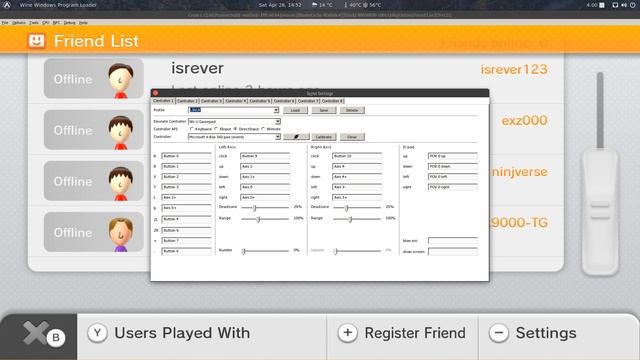Click the show screen mapping field
The height and width of the screenshot is (360, 640).
(x=453, y=252)
